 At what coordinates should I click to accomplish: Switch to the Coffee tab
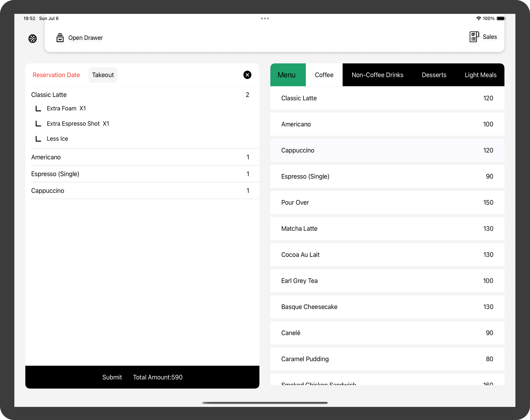tap(324, 75)
